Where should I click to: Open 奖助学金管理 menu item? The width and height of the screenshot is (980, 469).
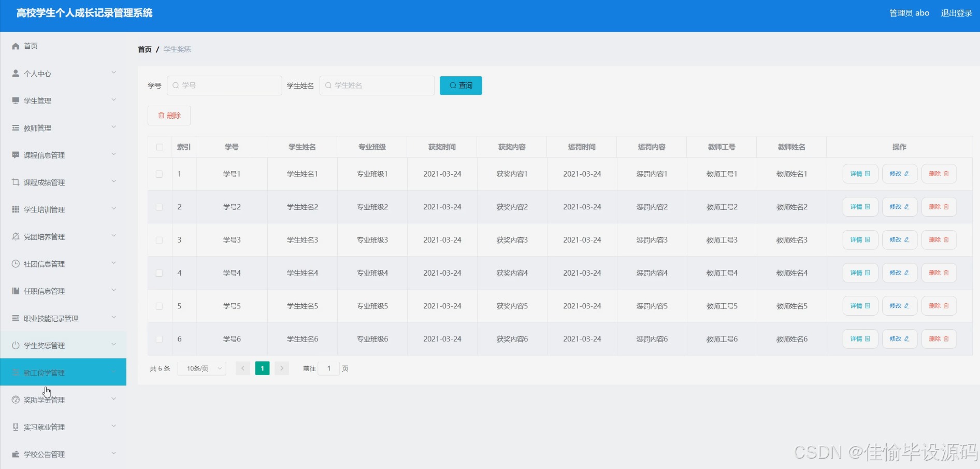click(x=63, y=400)
